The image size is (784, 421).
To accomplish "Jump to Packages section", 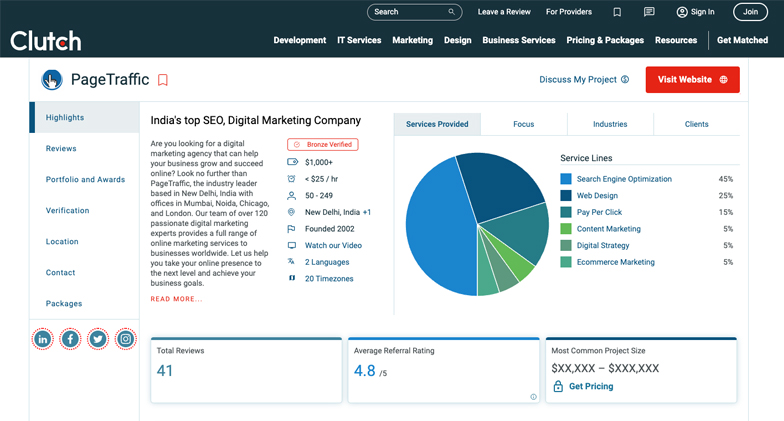I will point(64,304).
